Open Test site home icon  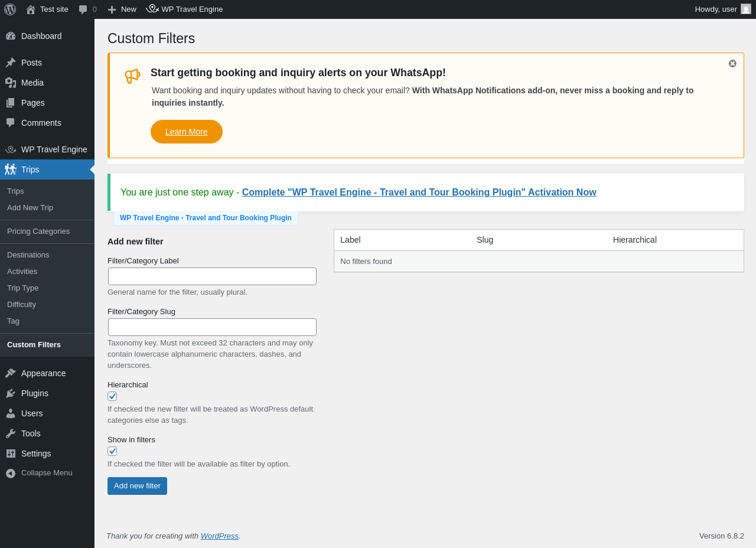click(x=31, y=9)
